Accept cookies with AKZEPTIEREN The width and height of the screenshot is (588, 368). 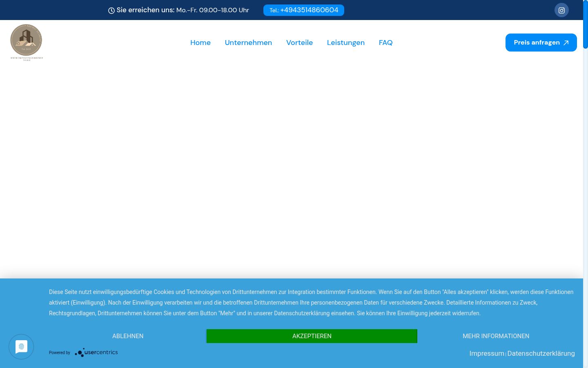(x=312, y=336)
